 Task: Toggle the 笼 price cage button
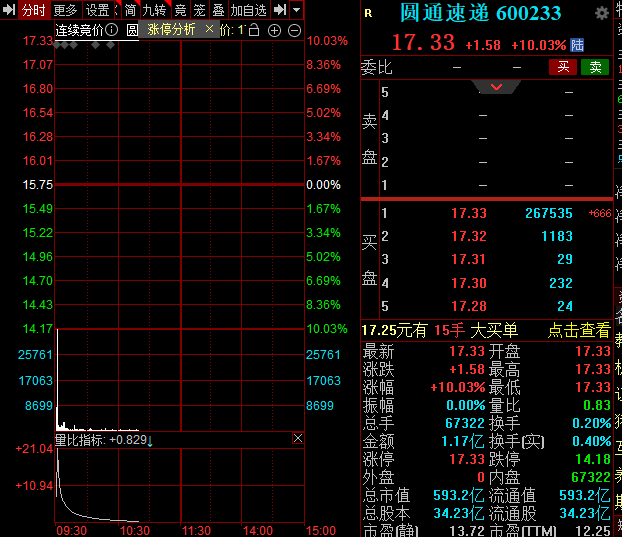200,10
